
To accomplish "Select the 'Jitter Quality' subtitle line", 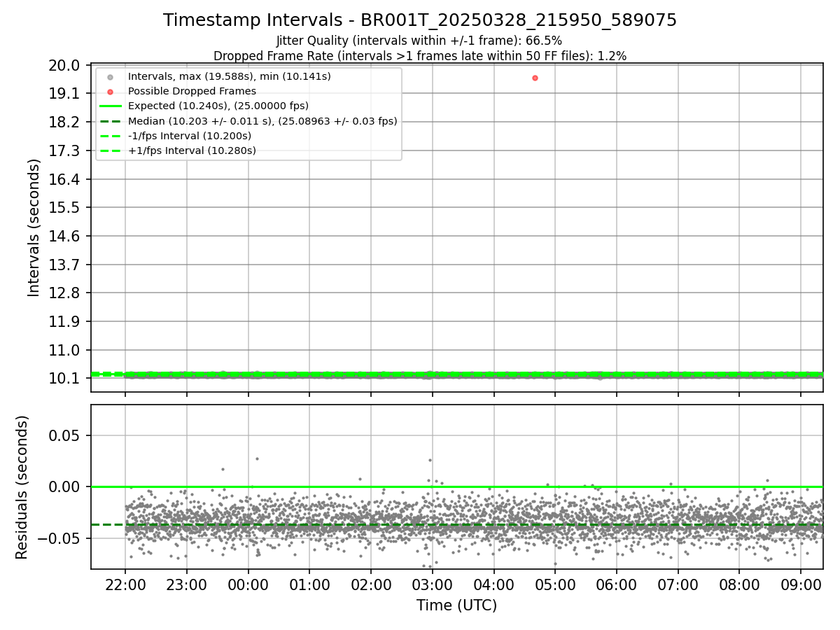I will tap(419, 41).
